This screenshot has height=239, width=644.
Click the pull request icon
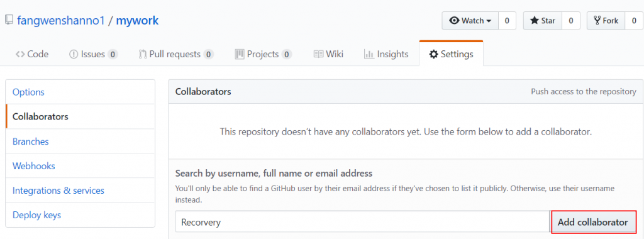click(x=143, y=54)
